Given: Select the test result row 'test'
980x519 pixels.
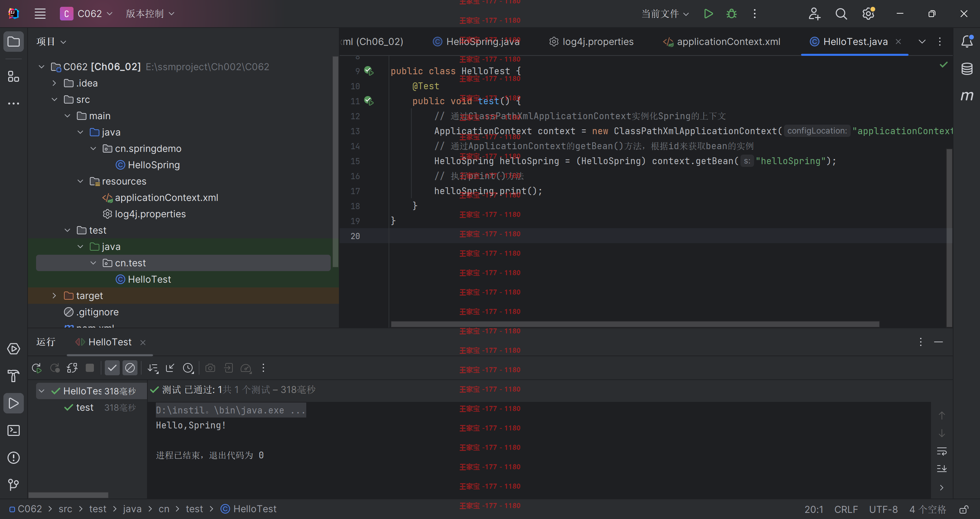Looking at the screenshot, I should tap(91, 407).
